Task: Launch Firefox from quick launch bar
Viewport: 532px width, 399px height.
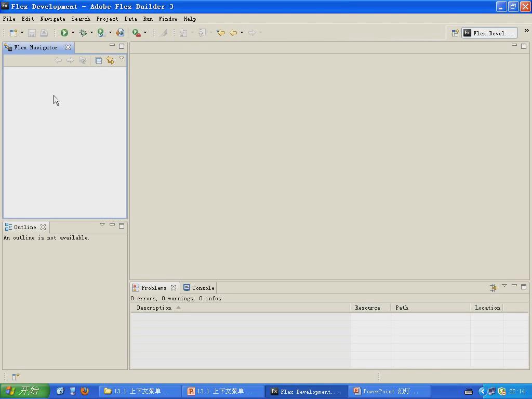Action: pyautogui.click(x=85, y=391)
